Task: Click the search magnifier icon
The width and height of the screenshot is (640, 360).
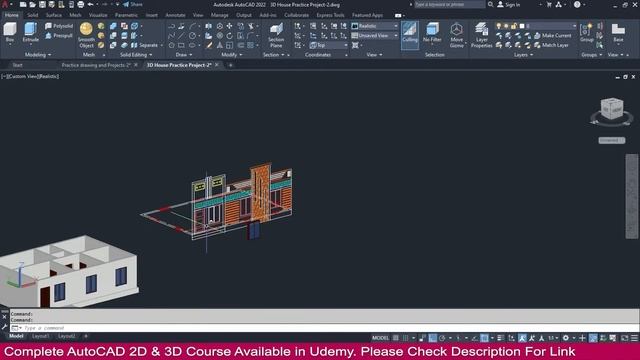Action: [x=490, y=4]
